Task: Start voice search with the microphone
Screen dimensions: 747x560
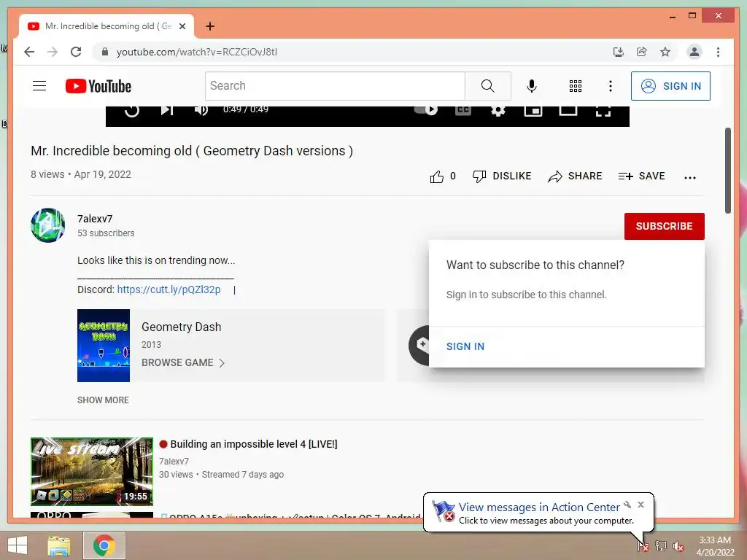Action: 532,86
